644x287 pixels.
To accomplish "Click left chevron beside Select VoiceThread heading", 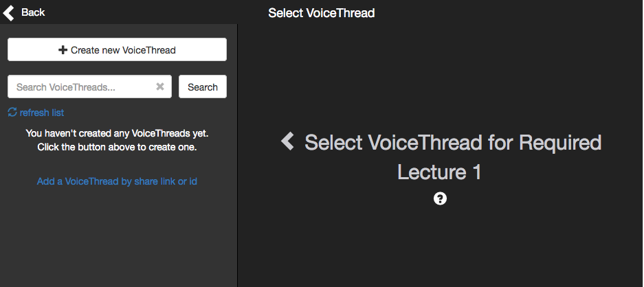I will 288,141.
